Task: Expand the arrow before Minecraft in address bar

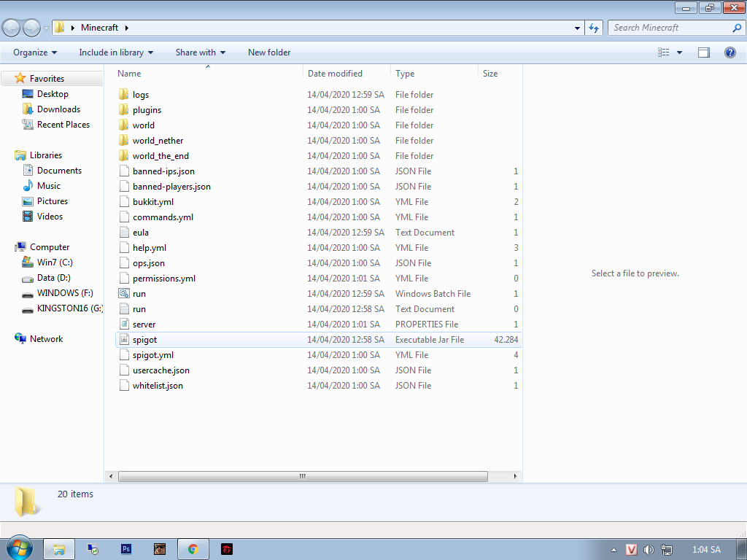Action: point(73,28)
